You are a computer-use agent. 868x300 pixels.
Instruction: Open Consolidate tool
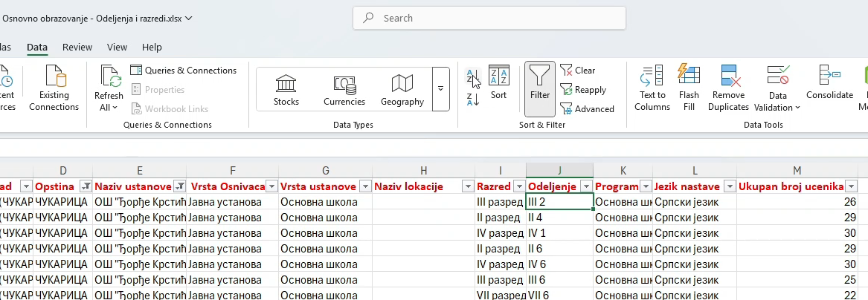tap(829, 83)
